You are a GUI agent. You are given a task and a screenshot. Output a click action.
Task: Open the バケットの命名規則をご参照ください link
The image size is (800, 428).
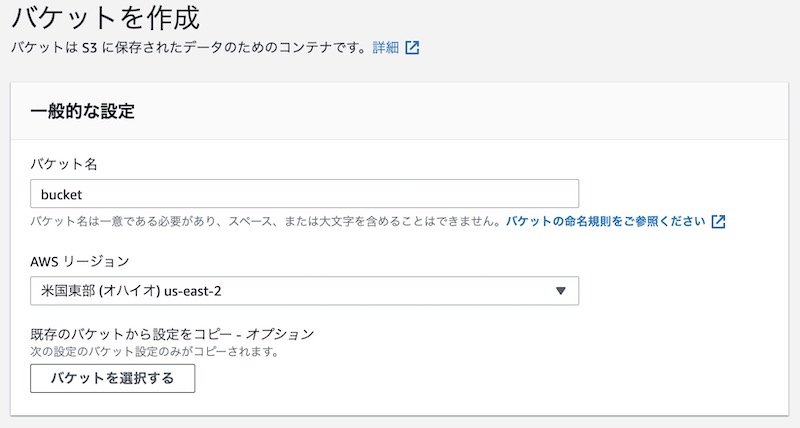[x=606, y=221]
